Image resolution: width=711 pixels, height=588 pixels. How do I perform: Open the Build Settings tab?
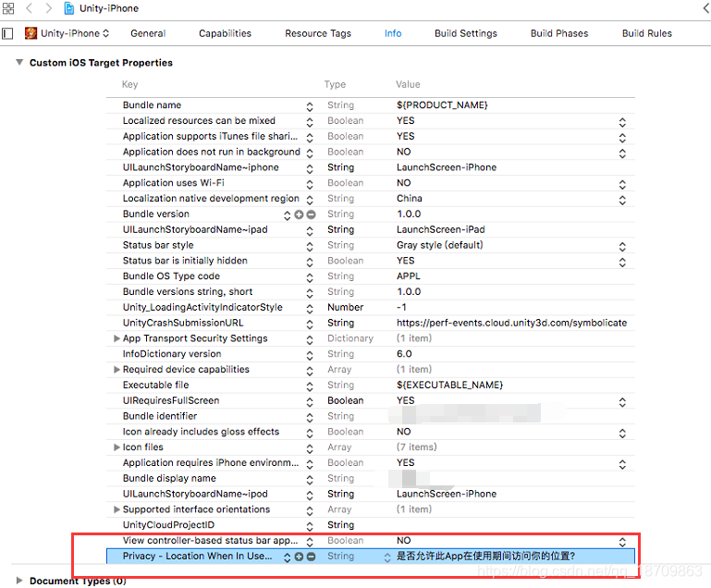coord(466,33)
